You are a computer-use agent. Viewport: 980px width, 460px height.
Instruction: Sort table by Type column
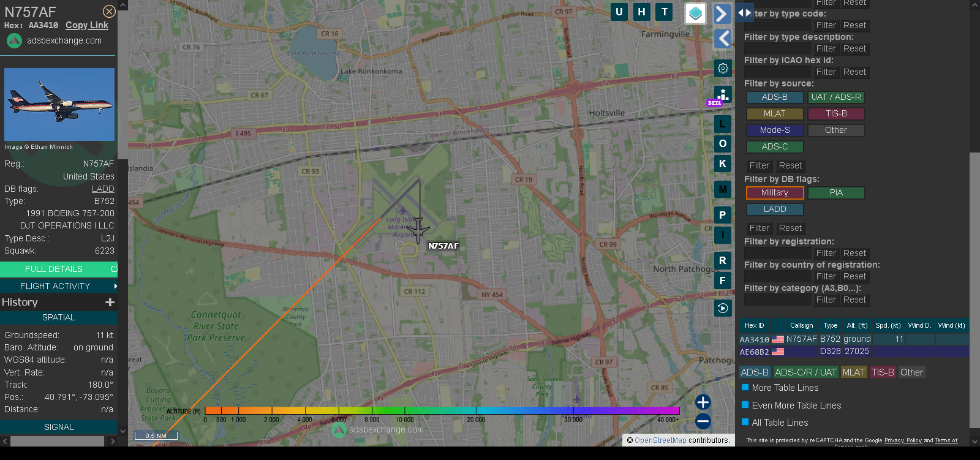coord(831,325)
